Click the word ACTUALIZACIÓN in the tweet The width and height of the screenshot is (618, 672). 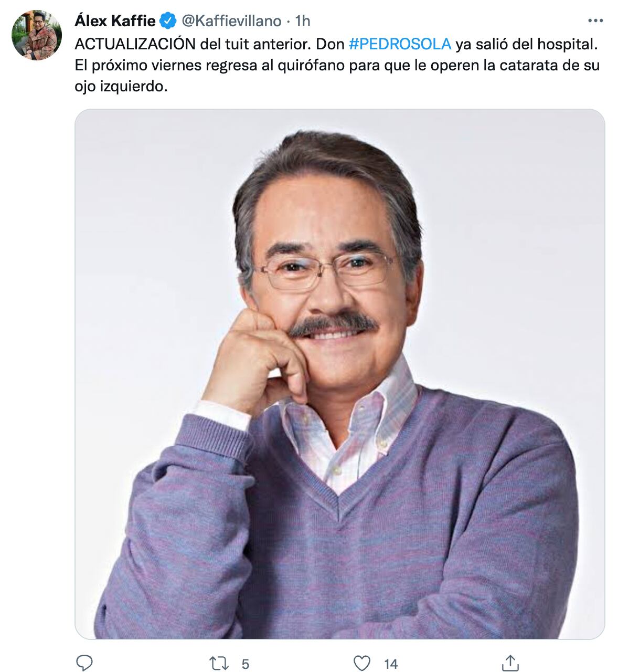coord(135,44)
